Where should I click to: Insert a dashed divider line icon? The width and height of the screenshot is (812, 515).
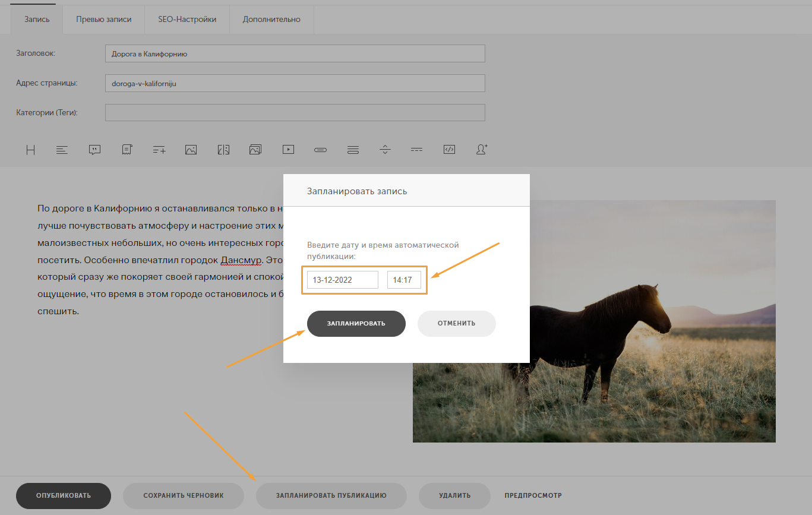coord(416,150)
